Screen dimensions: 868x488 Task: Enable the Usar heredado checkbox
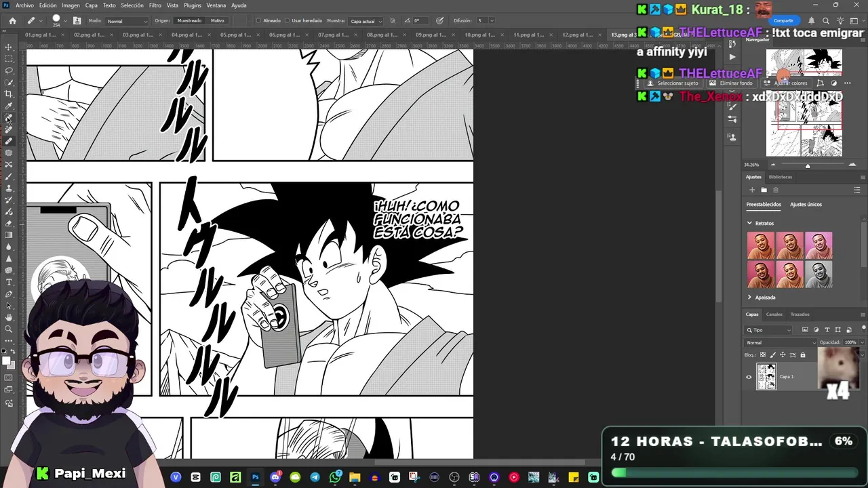point(288,20)
